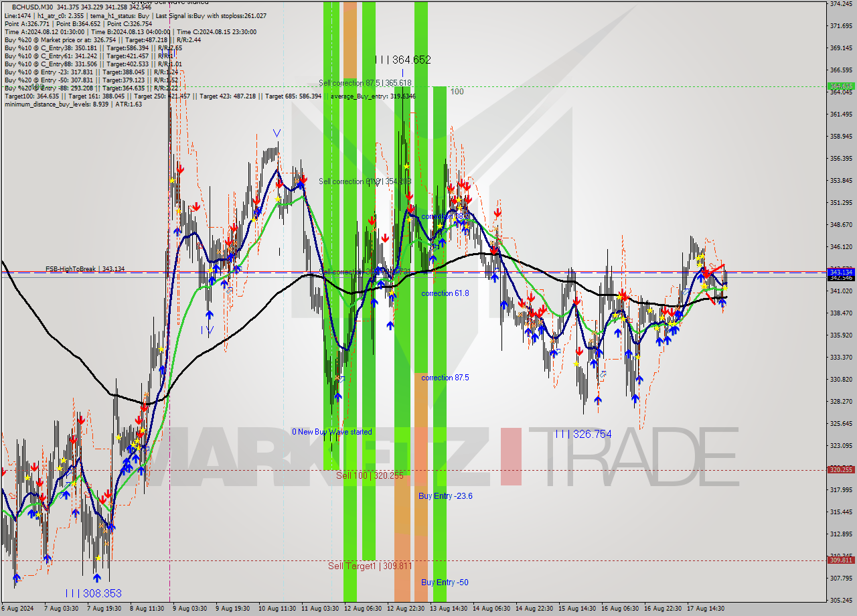Click the 'Buy Entry -23.6' label
This screenshot has height=616, width=857.
point(446,495)
